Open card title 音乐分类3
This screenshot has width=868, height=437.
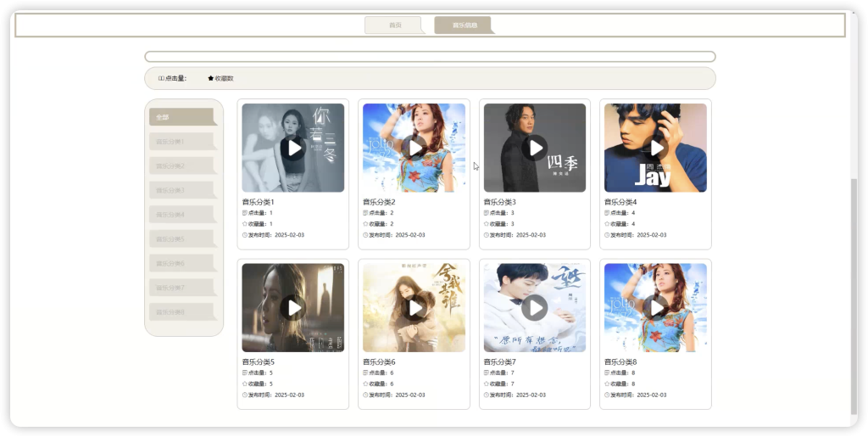[x=500, y=202]
